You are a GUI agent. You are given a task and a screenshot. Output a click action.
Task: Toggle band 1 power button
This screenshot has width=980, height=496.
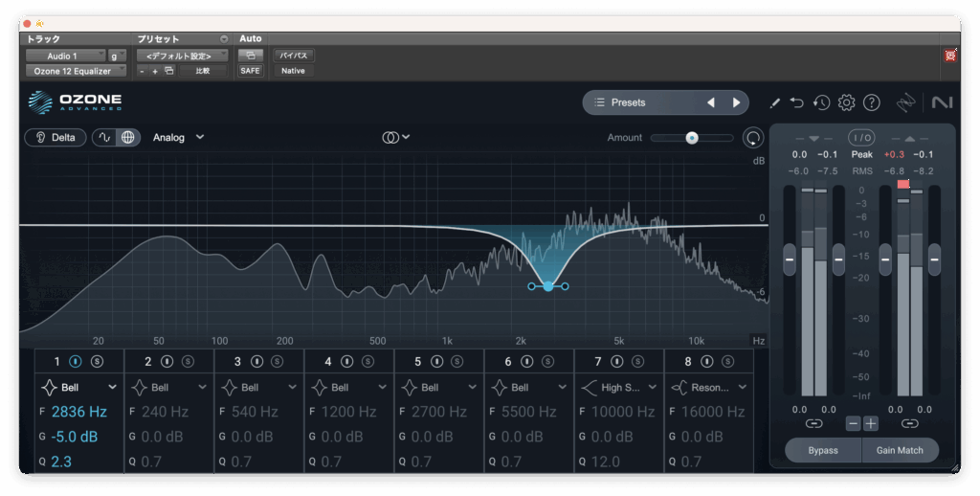[x=76, y=361]
